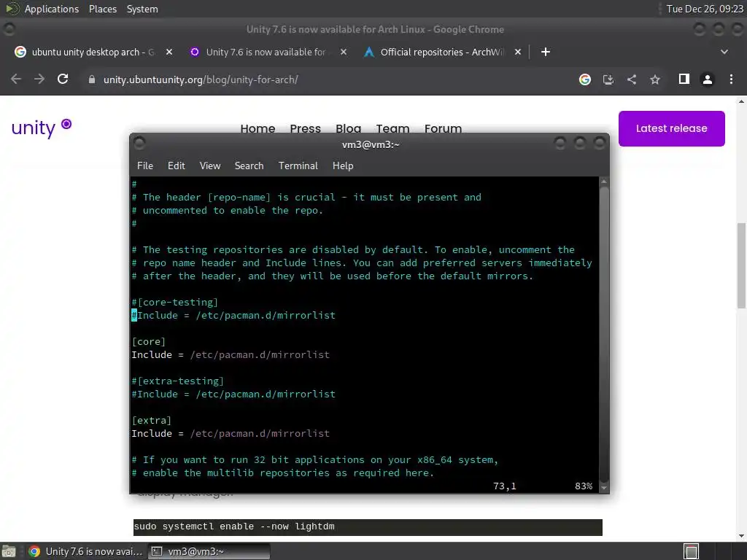Close the ubuntu unity desktop arch tab

[x=169, y=52]
